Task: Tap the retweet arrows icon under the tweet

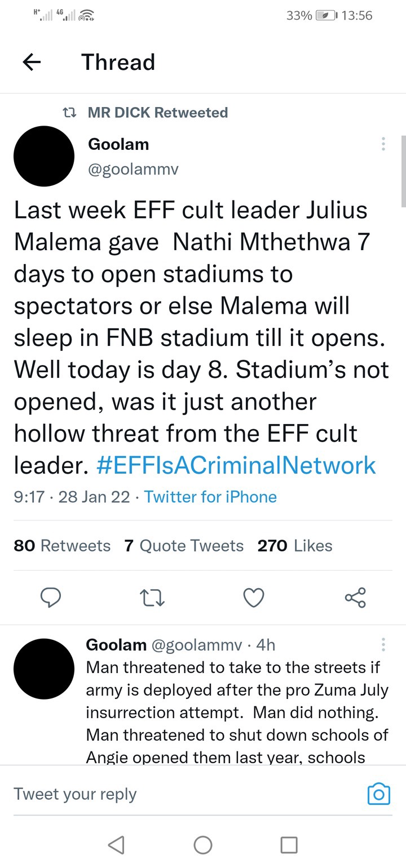Action: [x=152, y=598]
